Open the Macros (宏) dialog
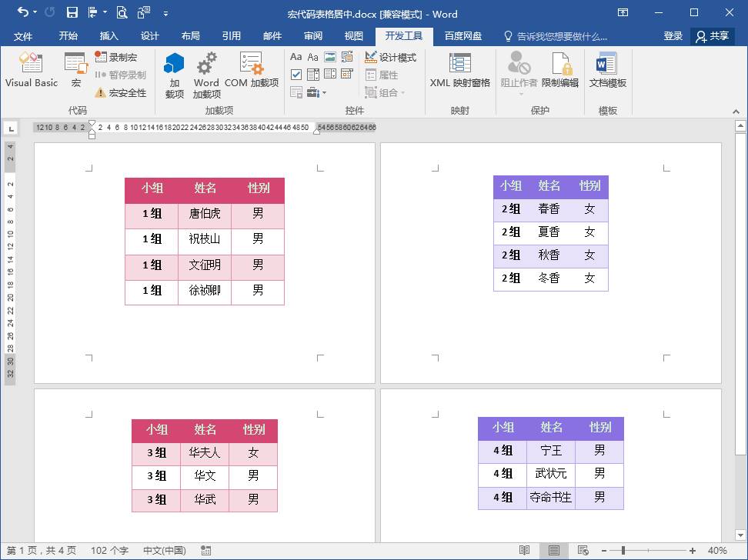748x560 pixels. pos(76,70)
